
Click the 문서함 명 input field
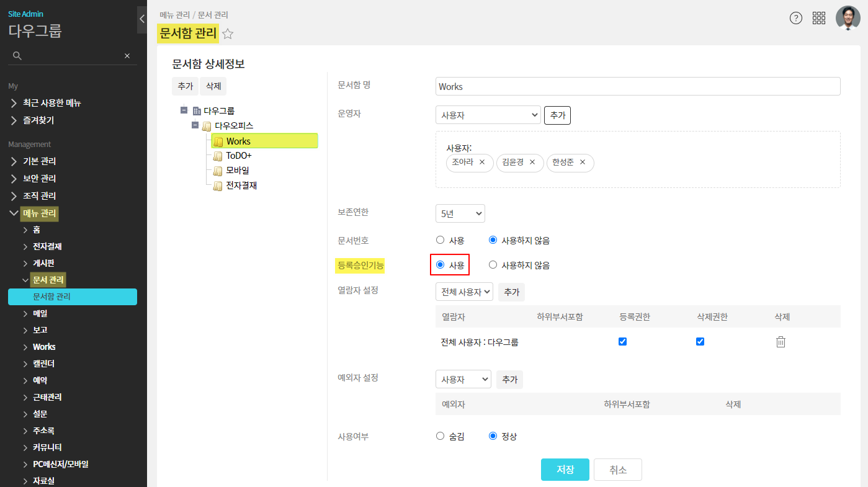637,86
